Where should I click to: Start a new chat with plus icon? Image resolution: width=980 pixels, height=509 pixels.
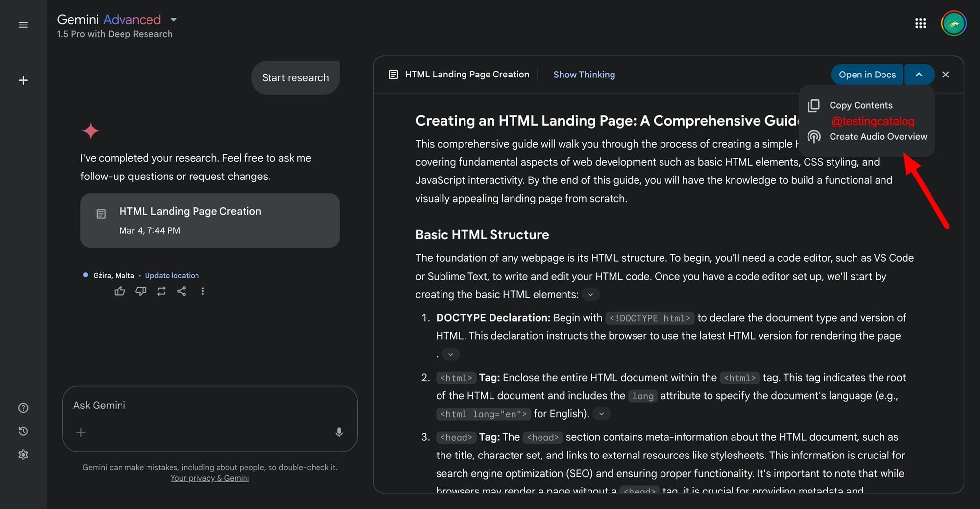(x=23, y=80)
